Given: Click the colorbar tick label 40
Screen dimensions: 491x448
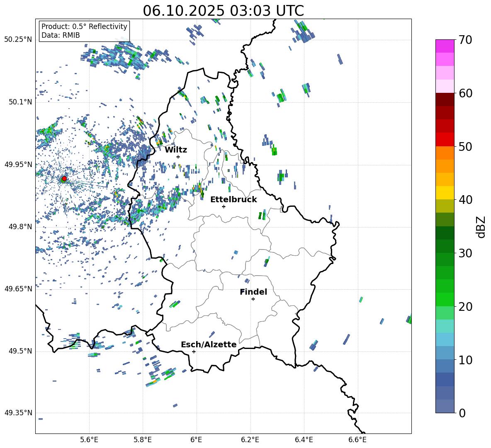Looking at the screenshot, I should tap(466, 200).
